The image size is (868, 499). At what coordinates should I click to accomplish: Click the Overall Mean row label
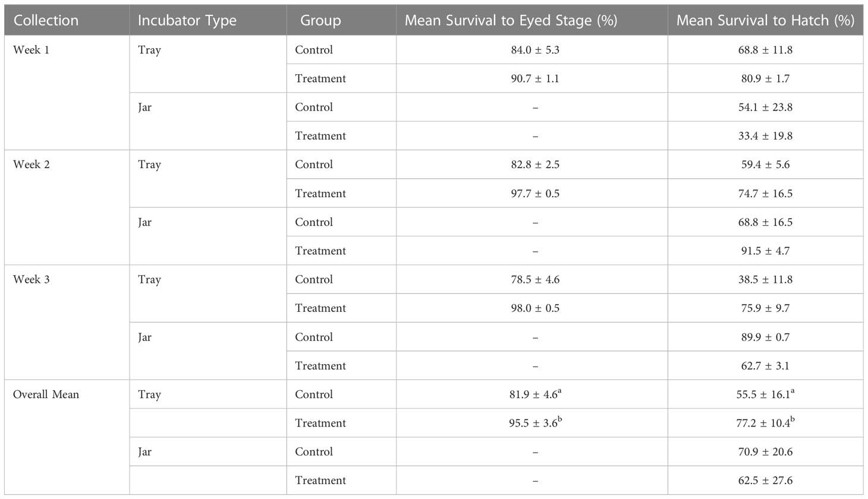(x=46, y=394)
